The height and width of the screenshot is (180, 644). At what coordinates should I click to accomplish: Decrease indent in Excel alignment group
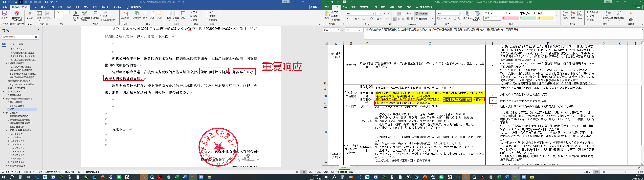click(408, 19)
